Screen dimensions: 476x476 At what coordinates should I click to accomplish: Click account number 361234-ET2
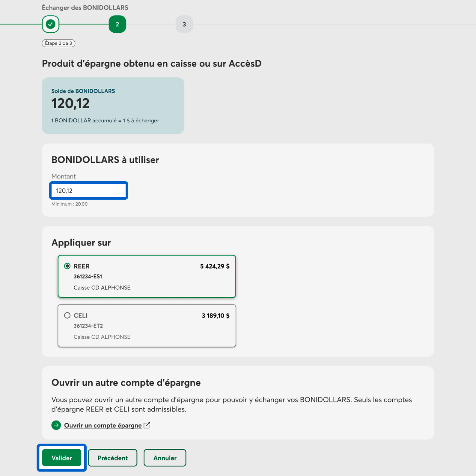(x=88, y=326)
